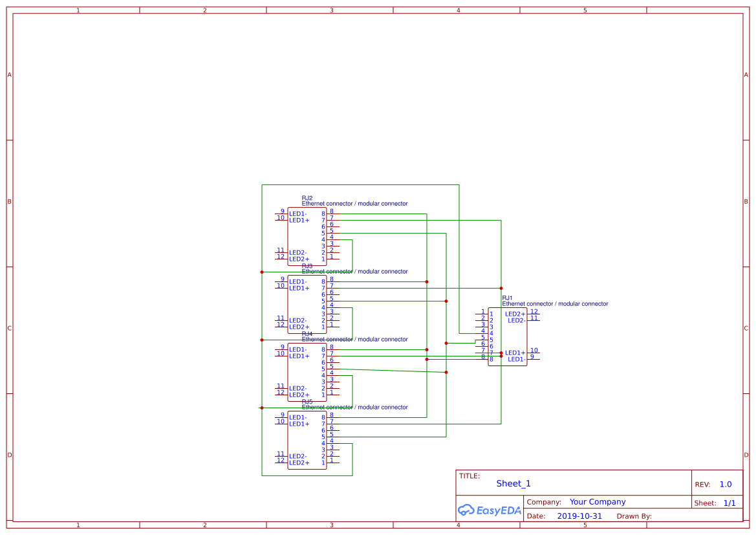Select the date 2019-10-31 field

[x=579, y=516]
